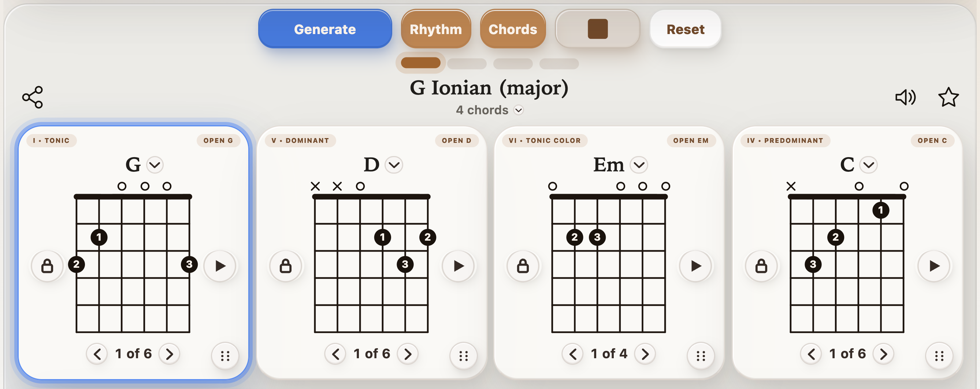
Task: Expand the 4 chords dropdown
Action: (489, 110)
